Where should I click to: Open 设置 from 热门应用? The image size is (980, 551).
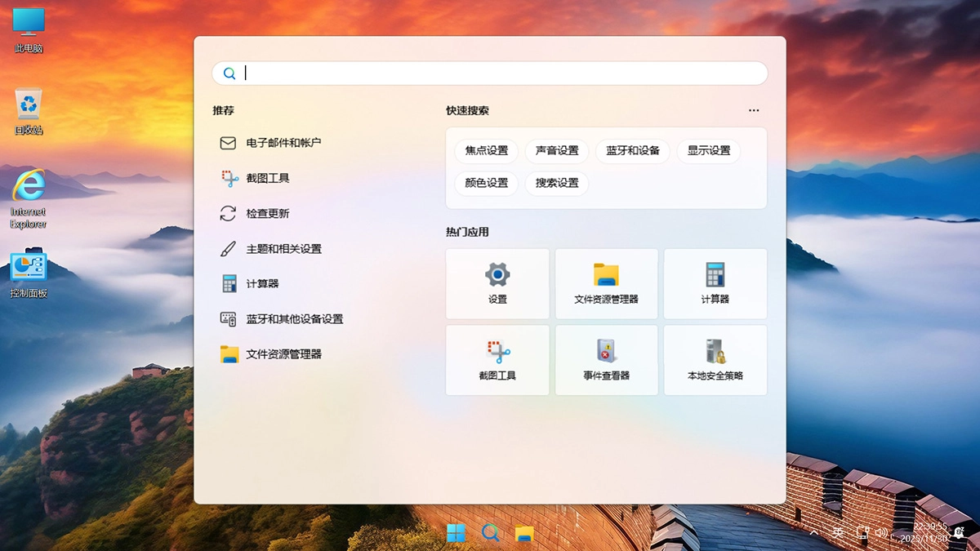click(497, 283)
